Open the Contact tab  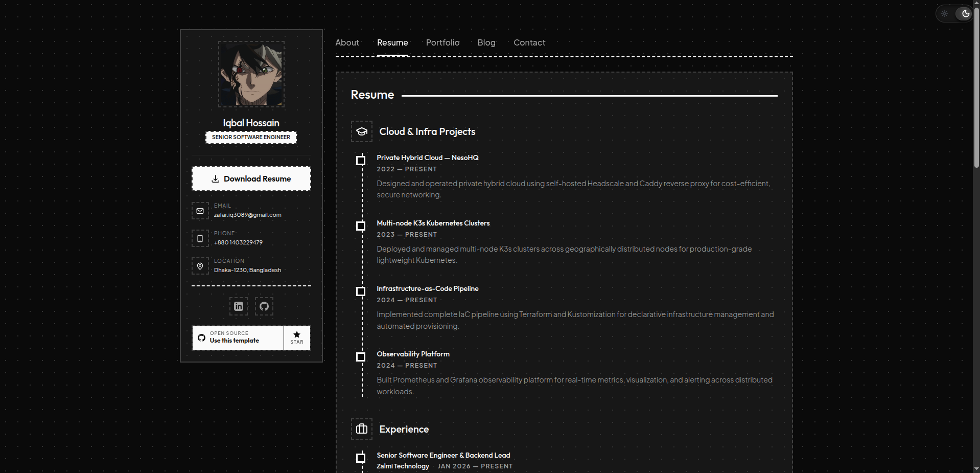pyautogui.click(x=529, y=42)
